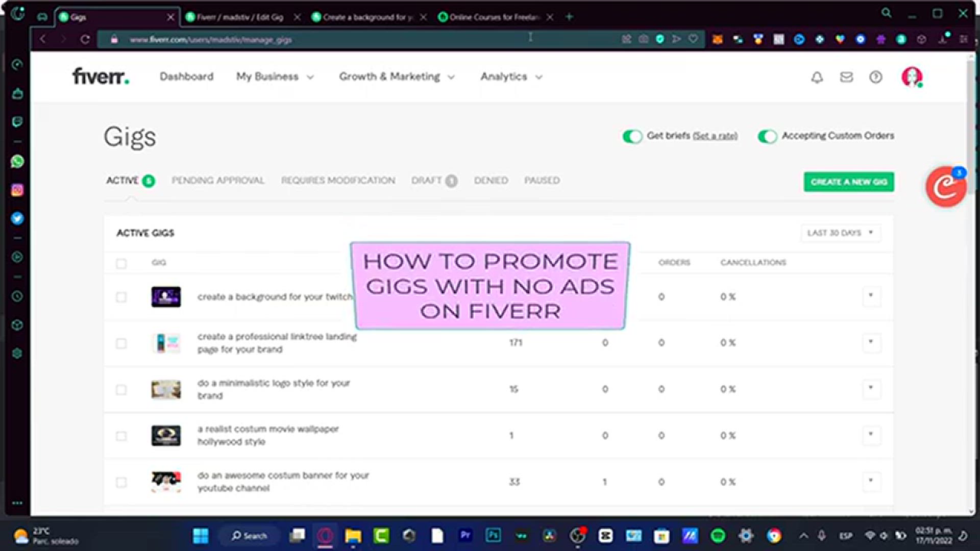
Task: Open Adobe Premiere Pro from the taskbar
Action: (465, 535)
